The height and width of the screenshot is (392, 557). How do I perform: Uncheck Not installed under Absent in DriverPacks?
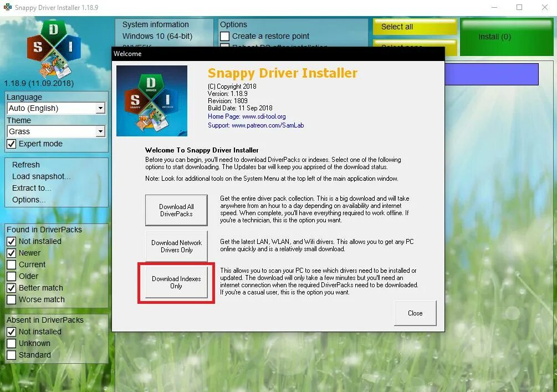(x=12, y=332)
